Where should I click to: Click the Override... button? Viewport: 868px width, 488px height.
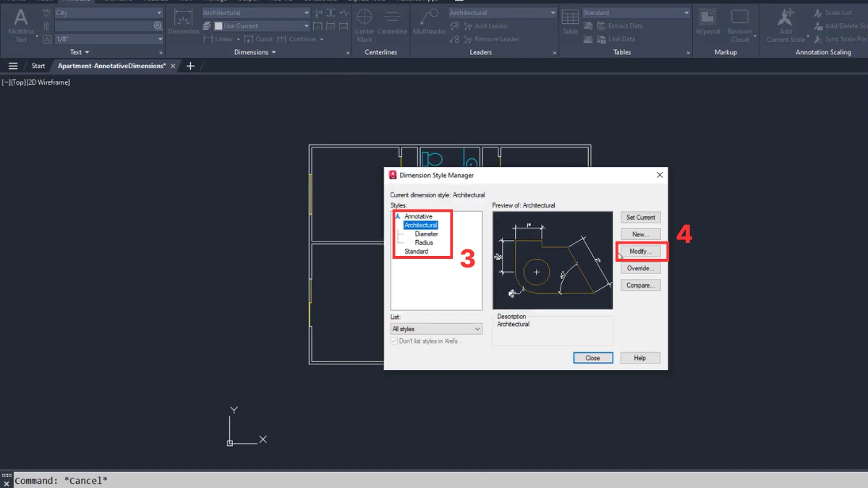[x=640, y=268]
